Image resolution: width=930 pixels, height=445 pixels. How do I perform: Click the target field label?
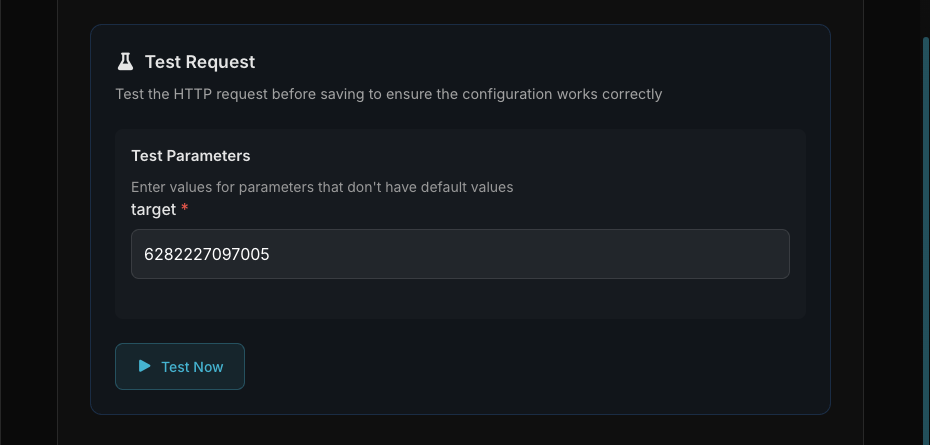click(153, 209)
